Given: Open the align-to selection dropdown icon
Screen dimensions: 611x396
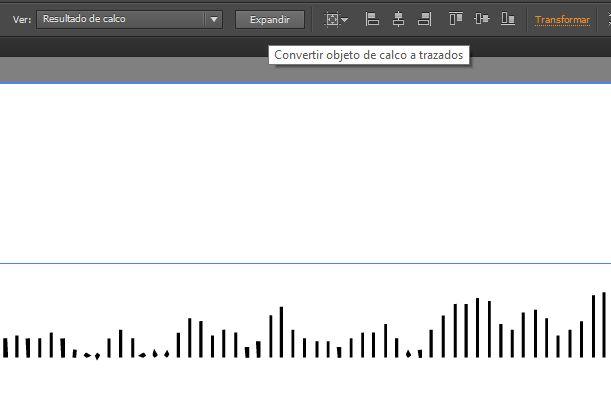Looking at the screenshot, I should [x=336, y=19].
